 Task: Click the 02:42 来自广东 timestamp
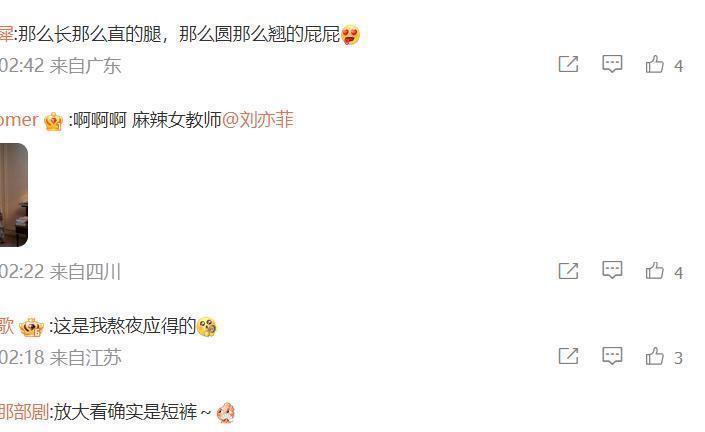point(60,66)
